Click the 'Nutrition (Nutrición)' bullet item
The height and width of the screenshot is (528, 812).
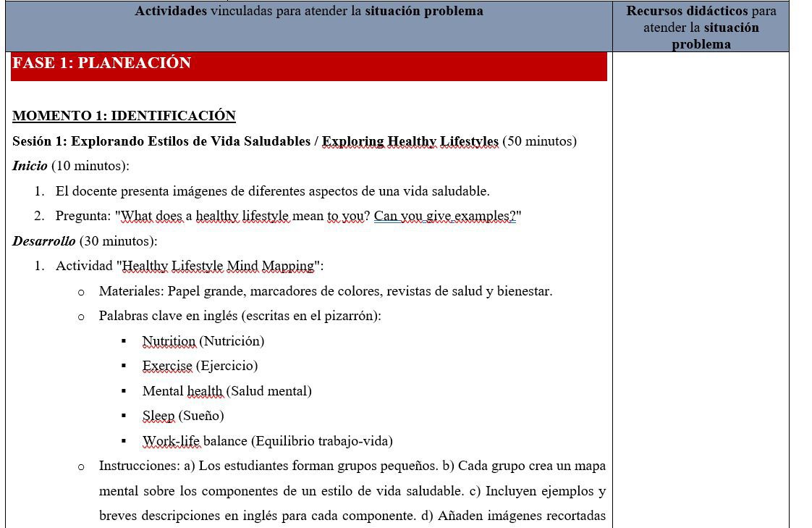click(203, 341)
